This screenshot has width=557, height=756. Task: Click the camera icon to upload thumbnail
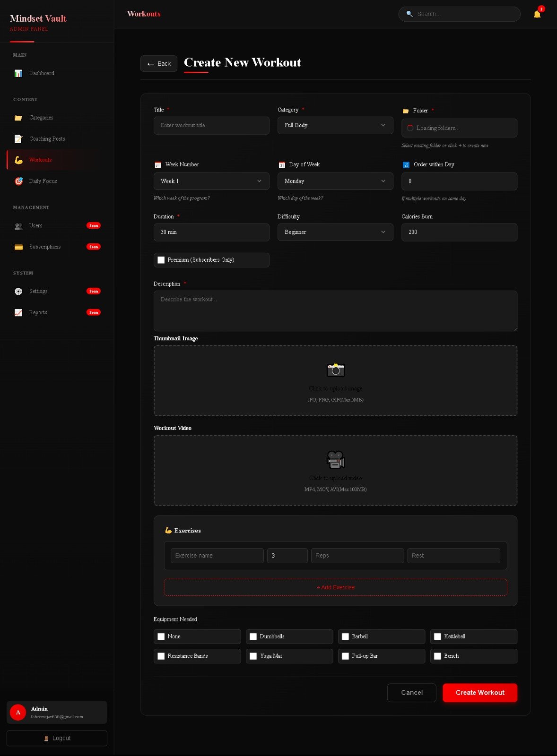pyautogui.click(x=335, y=370)
